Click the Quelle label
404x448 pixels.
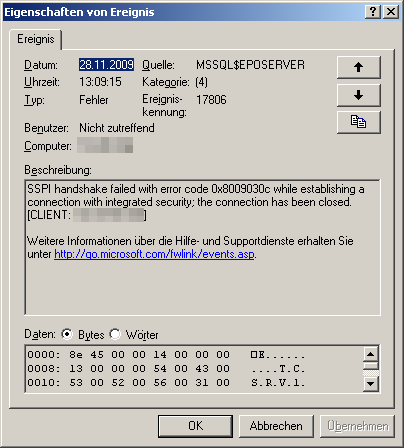tap(158, 65)
